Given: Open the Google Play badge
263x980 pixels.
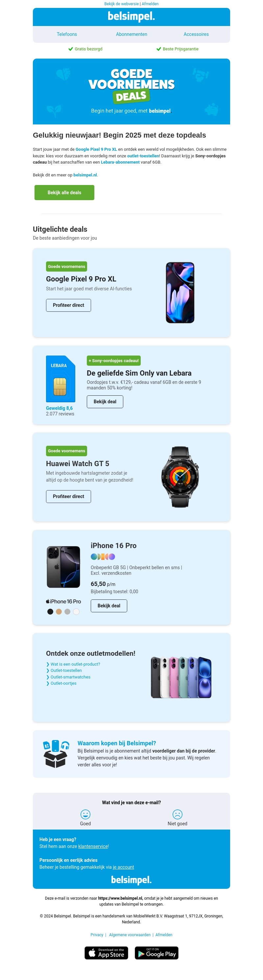Looking at the screenshot, I should (156, 953).
